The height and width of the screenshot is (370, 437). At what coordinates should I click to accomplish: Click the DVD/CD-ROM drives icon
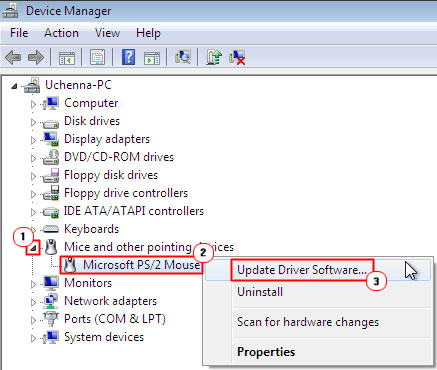[x=51, y=157]
